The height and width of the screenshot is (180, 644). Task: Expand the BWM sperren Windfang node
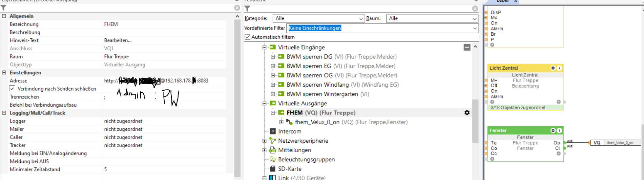pos(273,85)
